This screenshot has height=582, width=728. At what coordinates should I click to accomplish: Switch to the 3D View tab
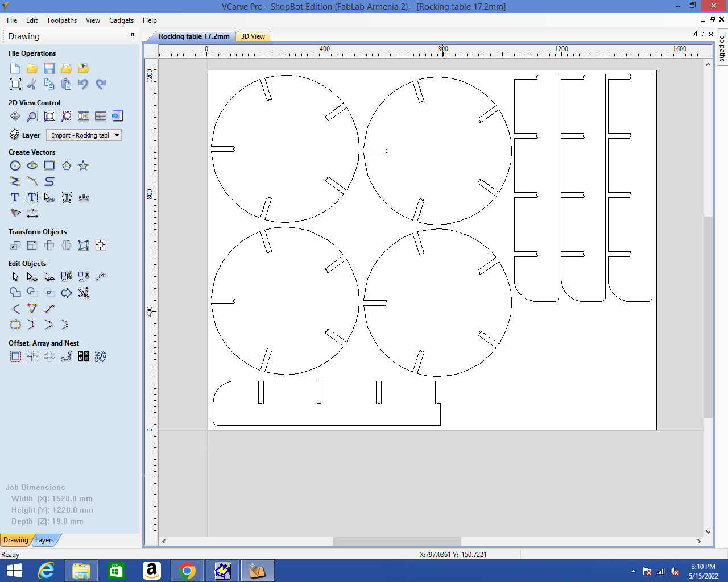(x=253, y=36)
